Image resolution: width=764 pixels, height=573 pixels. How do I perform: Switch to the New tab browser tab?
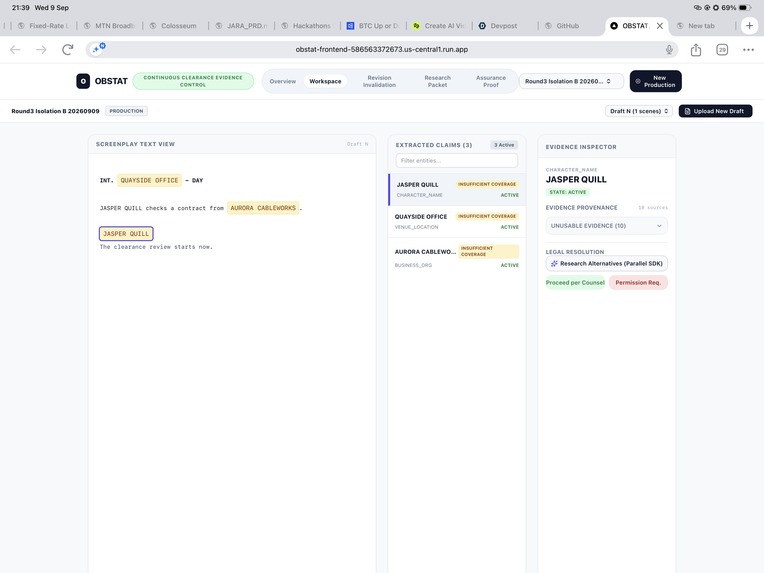[x=696, y=26]
